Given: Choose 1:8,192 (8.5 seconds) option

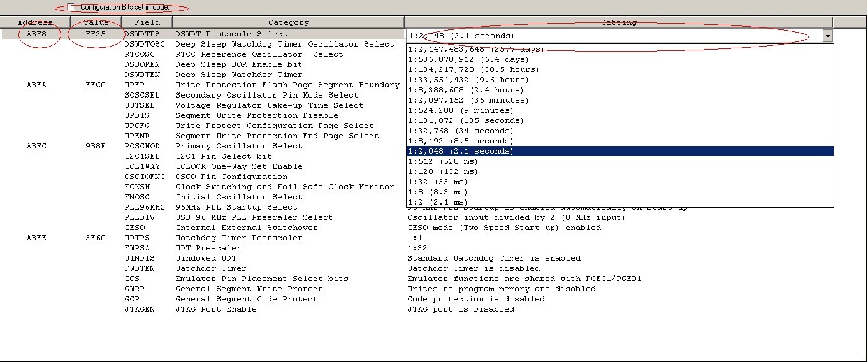Looking at the screenshot, I should [461, 141].
